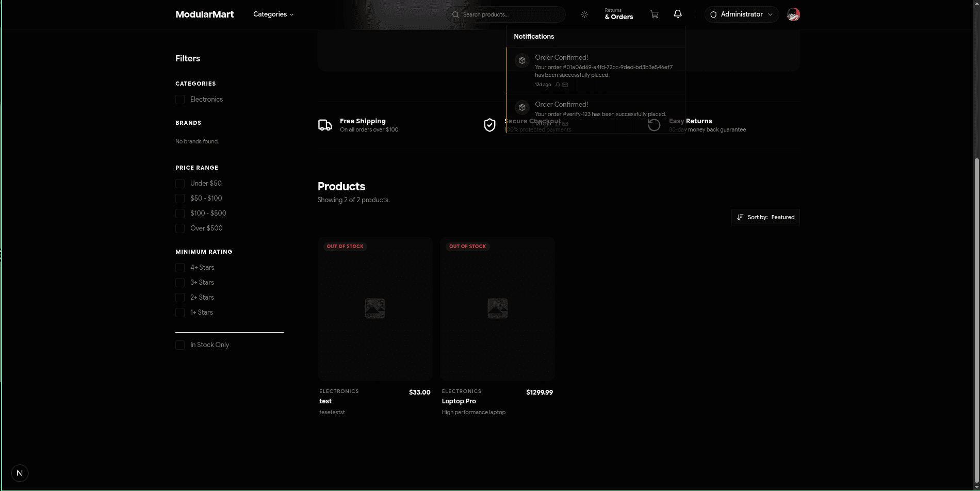The width and height of the screenshot is (980, 491).
Task: Click the shield icon next to Administrator
Action: coord(713,14)
